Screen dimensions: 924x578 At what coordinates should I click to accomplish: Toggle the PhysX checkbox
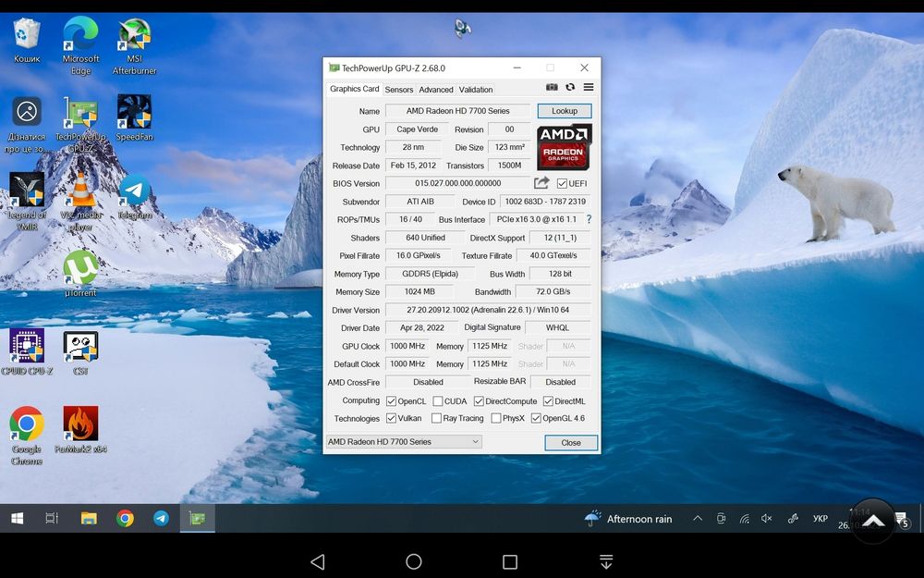496,419
